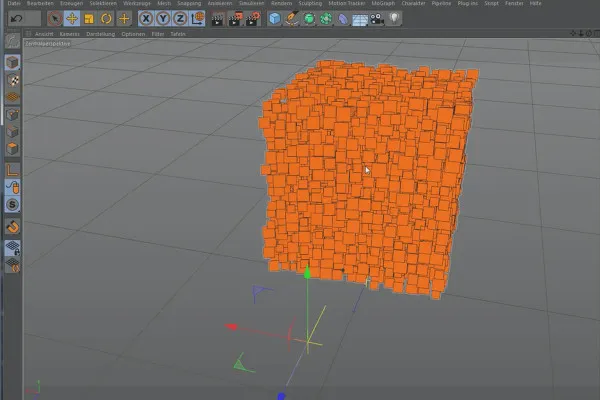The image size is (600, 400).
Task: Switch to Points mode
Action: (x=12, y=114)
